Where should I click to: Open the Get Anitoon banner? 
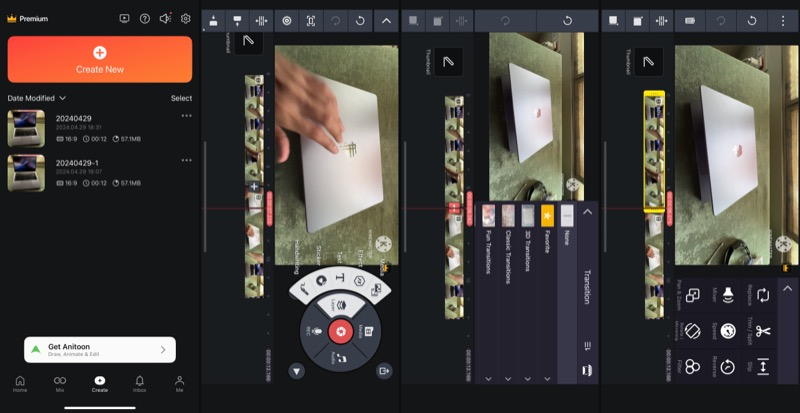pos(99,349)
